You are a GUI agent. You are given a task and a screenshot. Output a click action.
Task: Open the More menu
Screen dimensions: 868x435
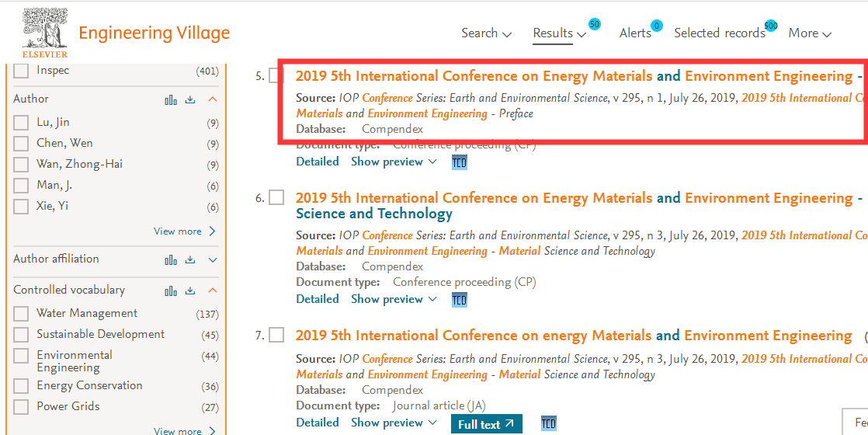coord(810,33)
